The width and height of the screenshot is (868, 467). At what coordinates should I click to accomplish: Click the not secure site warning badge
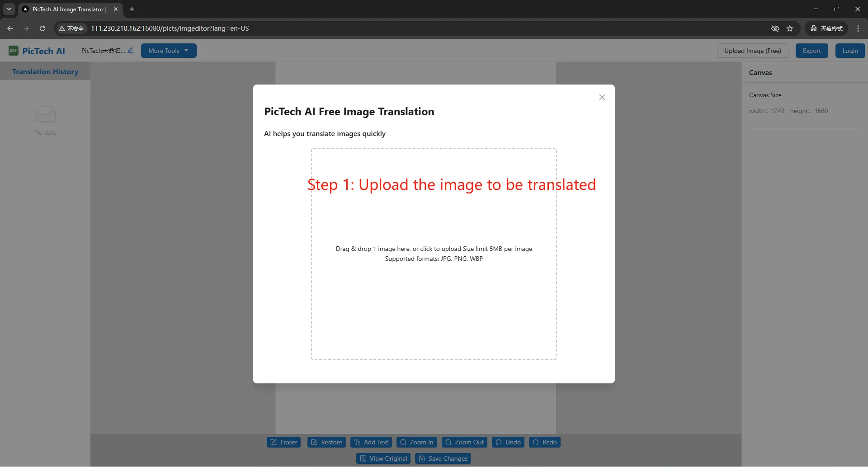(x=71, y=28)
